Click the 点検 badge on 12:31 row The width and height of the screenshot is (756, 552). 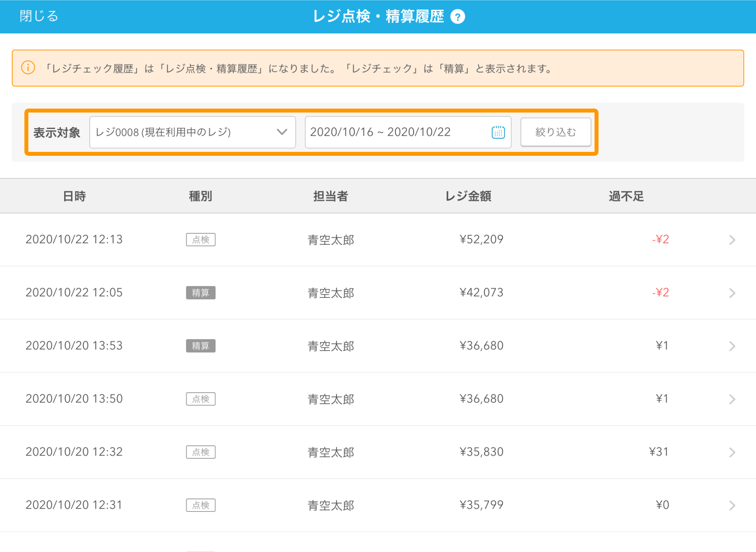coord(201,505)
